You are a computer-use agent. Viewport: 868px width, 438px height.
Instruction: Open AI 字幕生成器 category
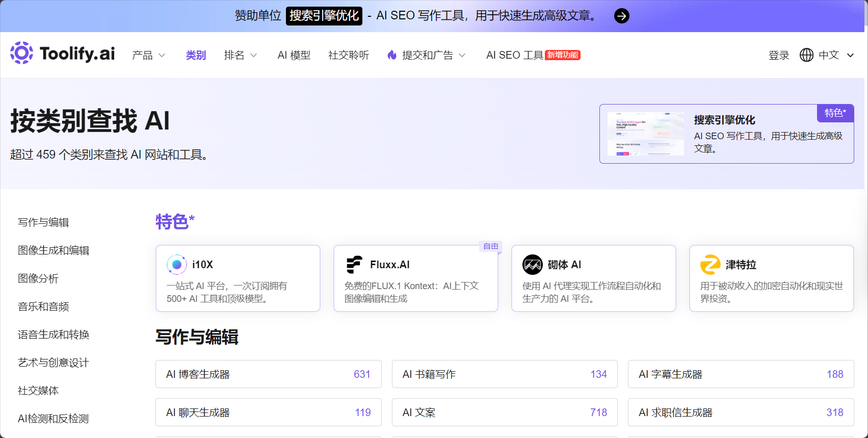pos(741,374)
